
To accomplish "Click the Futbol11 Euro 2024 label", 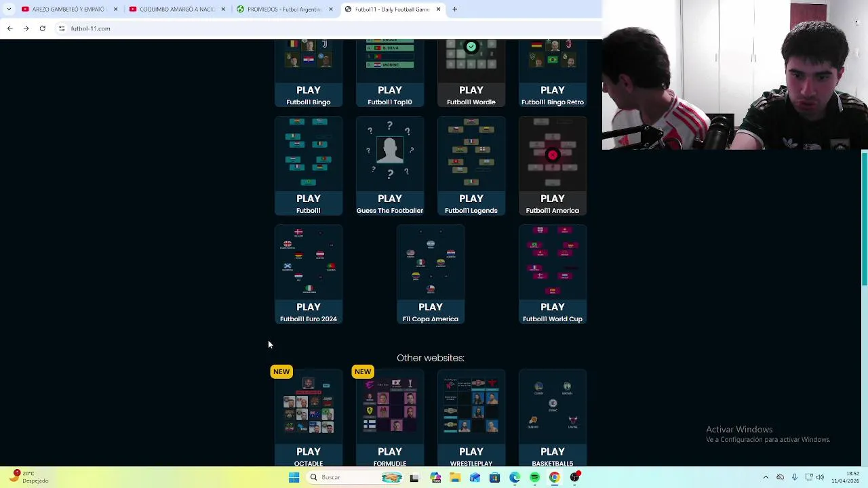I will tap(308, 319).
